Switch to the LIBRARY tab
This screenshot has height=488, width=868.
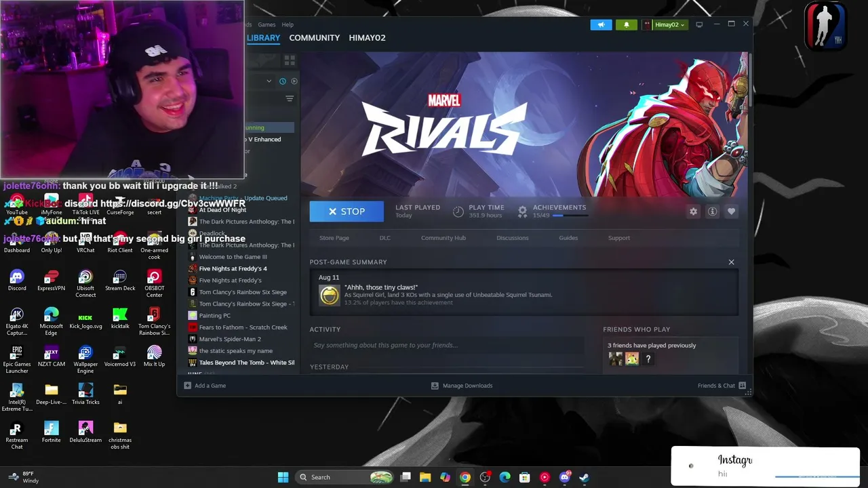(x=263, y=38)
